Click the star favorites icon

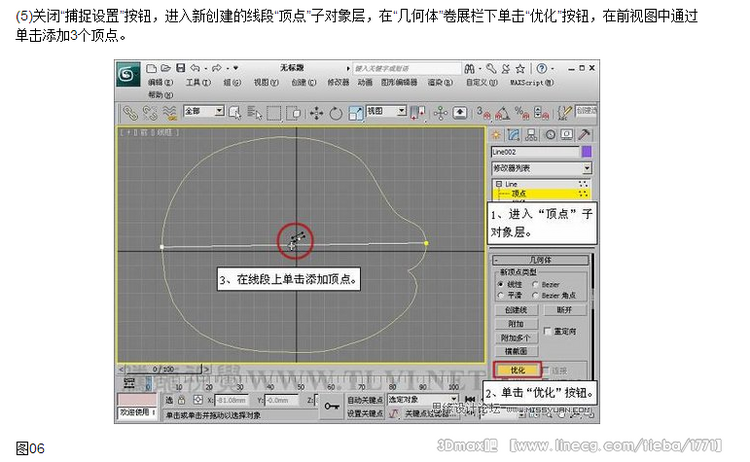coord(520,69)
